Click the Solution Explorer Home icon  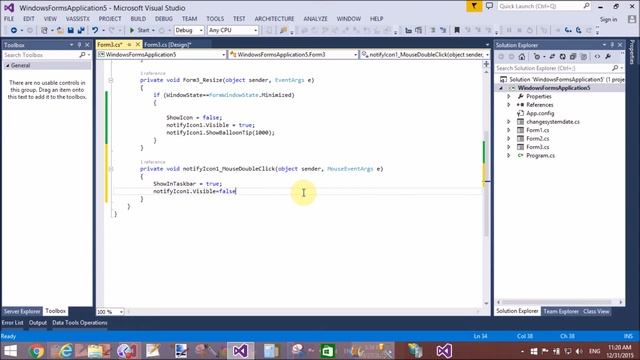[x=522, y=57]
